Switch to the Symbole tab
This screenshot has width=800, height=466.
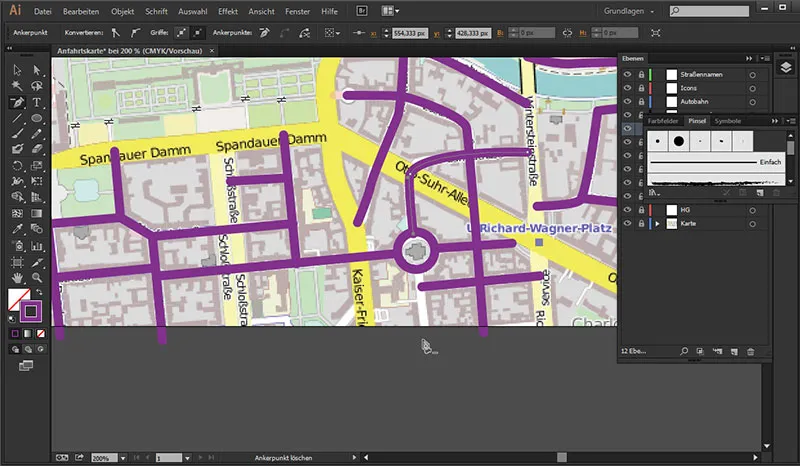[x=727, y=121]
